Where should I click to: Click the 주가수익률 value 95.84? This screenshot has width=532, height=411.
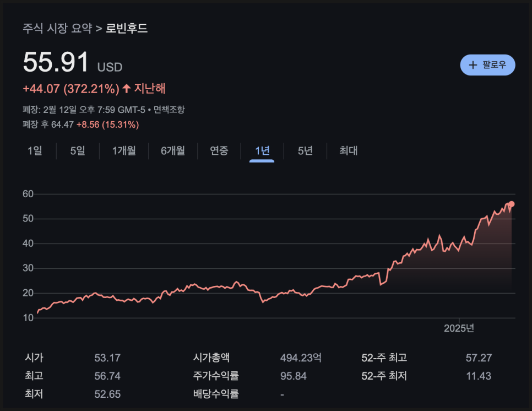click(293, 376)
